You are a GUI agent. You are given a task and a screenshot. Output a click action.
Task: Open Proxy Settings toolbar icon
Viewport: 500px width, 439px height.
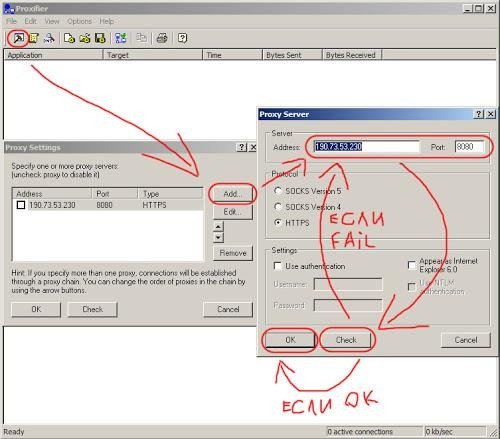(18, 38)
